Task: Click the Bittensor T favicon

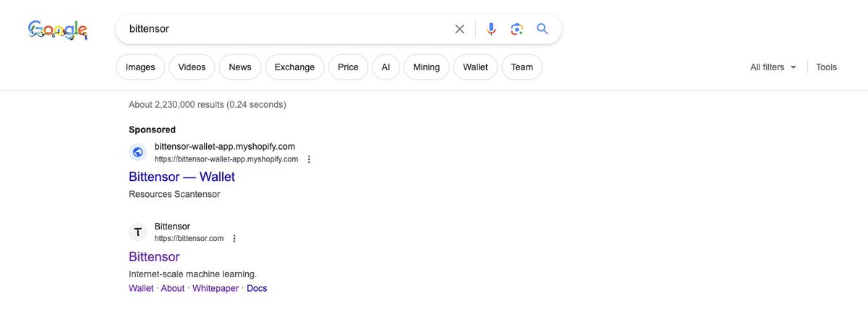Action: (138, 232)
